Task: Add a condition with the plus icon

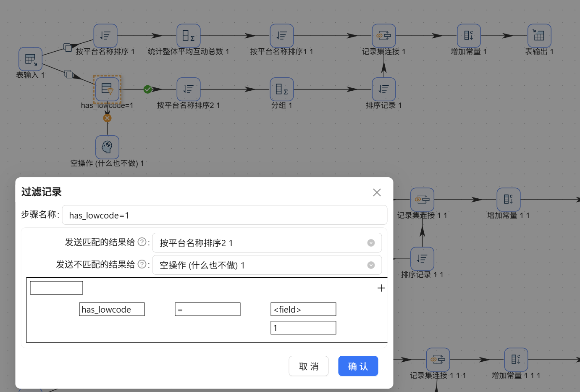Action: 381,288
